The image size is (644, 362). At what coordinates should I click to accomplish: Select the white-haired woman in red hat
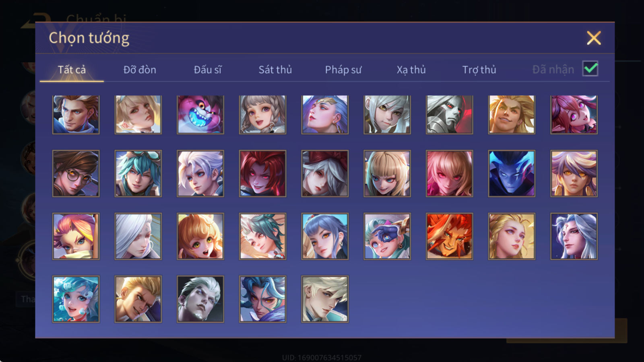click(325, 173)
